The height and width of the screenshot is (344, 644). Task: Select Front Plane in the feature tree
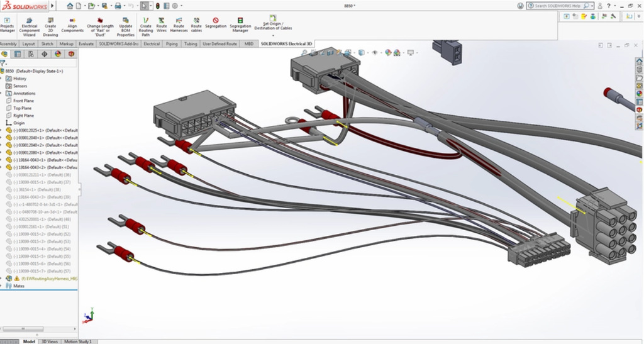tap(24, 101)
